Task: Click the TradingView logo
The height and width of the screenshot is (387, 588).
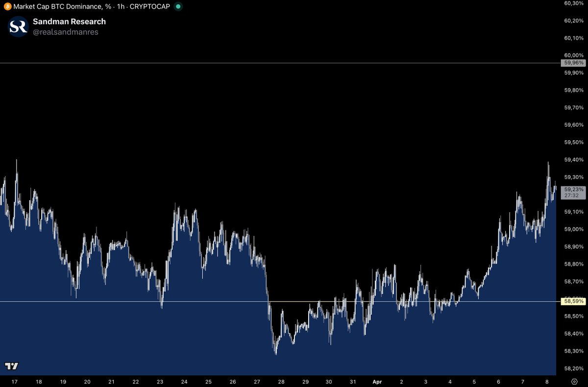Action: coord(12,366)
